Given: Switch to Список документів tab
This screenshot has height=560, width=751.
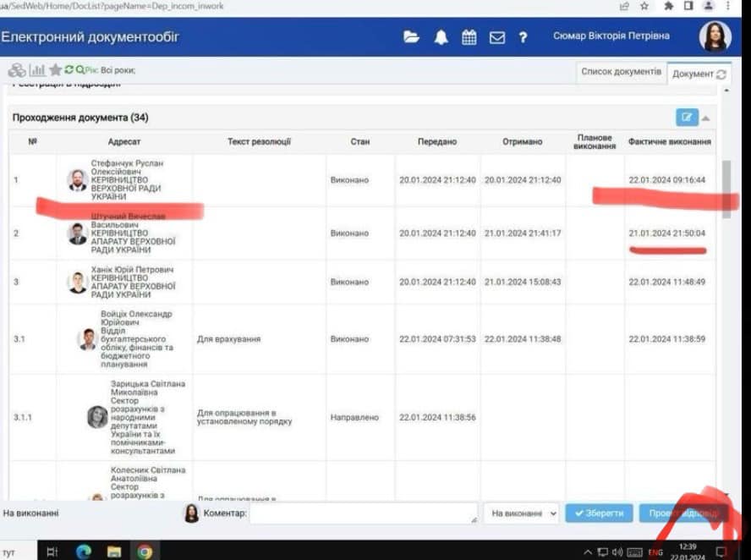Looking at the screenshot, I should [x=621, y=72].
